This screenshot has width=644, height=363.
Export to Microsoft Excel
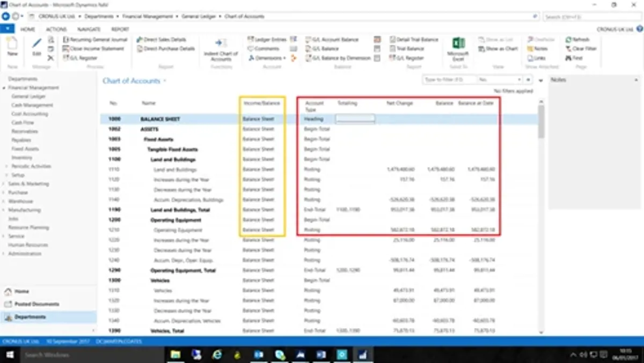[x=457, y=48]
